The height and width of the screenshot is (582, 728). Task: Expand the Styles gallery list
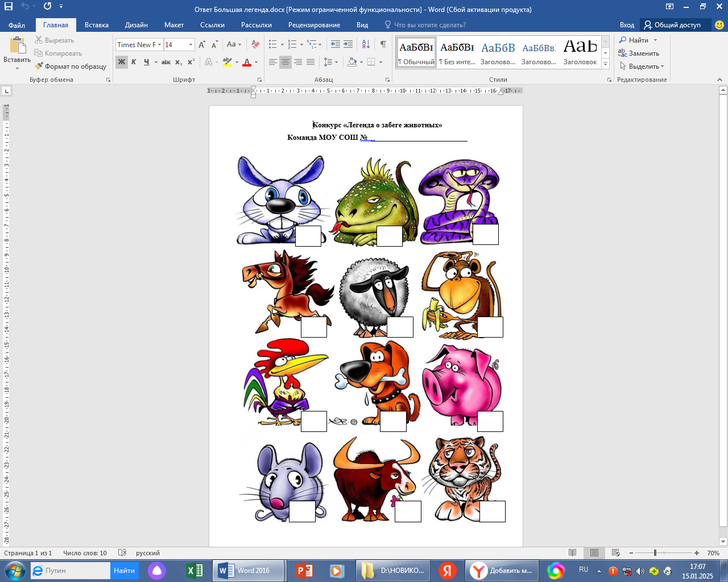606,64
